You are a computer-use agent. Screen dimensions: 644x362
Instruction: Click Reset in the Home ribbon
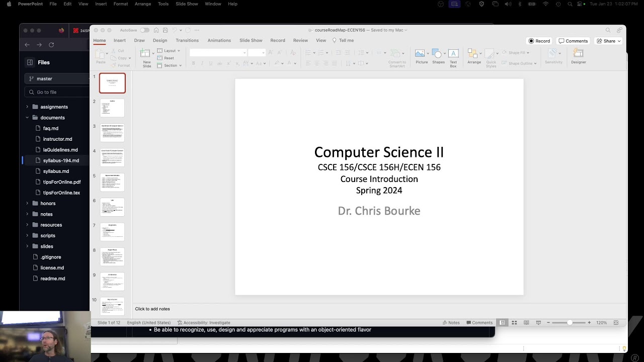166,58
